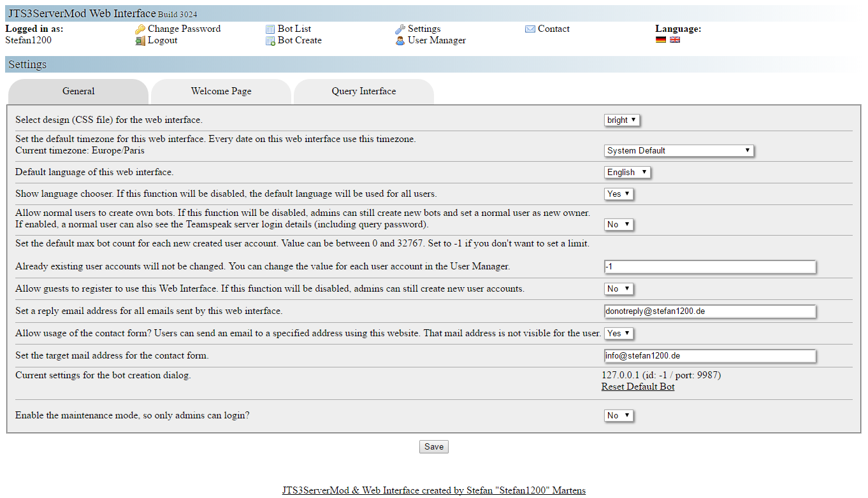
Task: Click the wrench icon beside Settings
Action: 400,29
